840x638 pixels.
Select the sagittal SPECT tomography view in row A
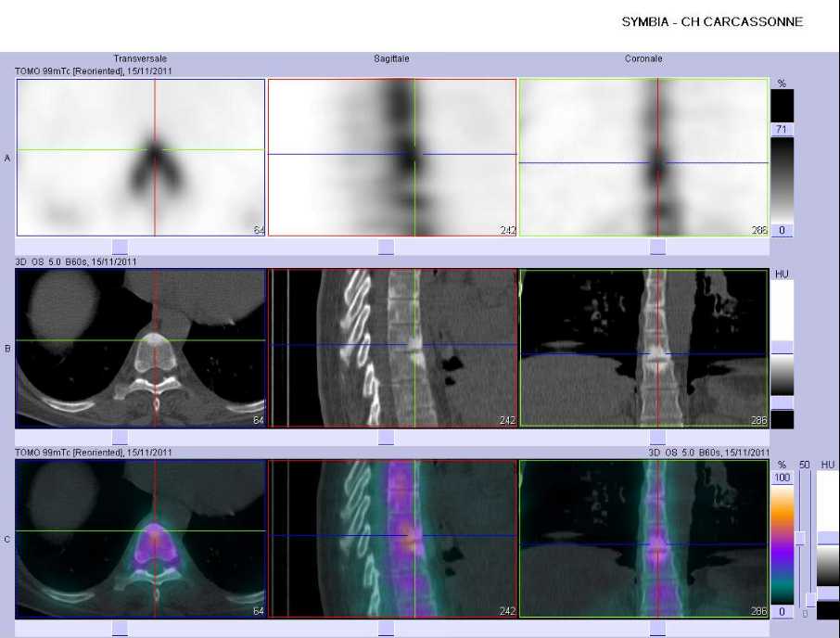click(392, 158)
